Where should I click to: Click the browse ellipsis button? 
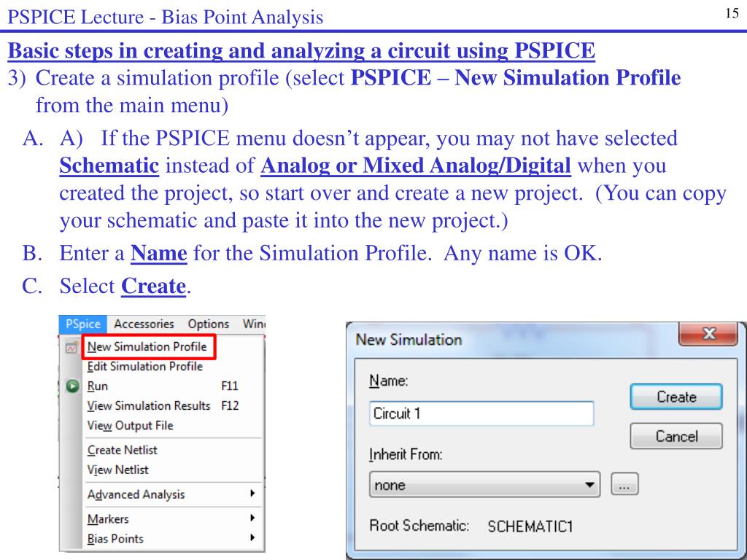[x=624, y=485]
